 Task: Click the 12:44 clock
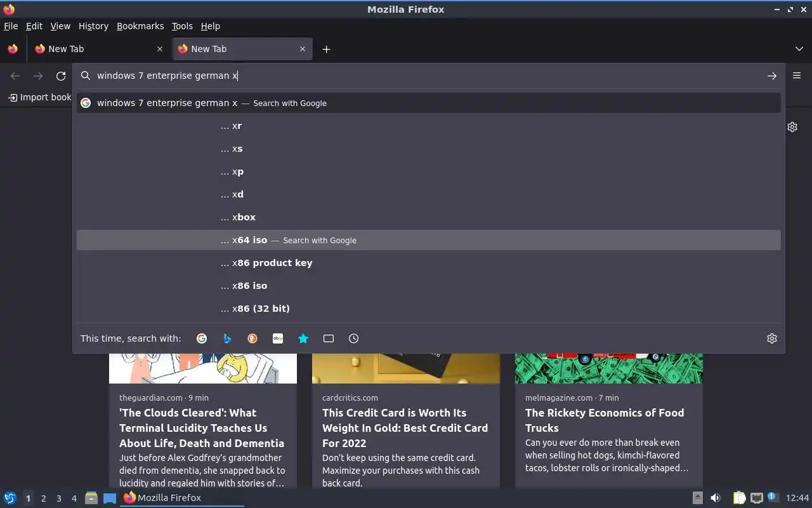coord(797,498)
